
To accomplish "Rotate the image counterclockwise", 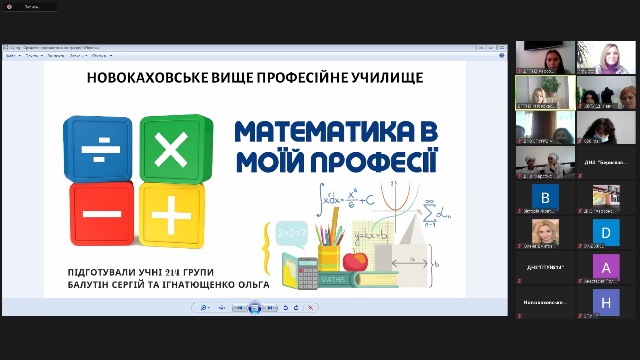I will pos(286,308).
